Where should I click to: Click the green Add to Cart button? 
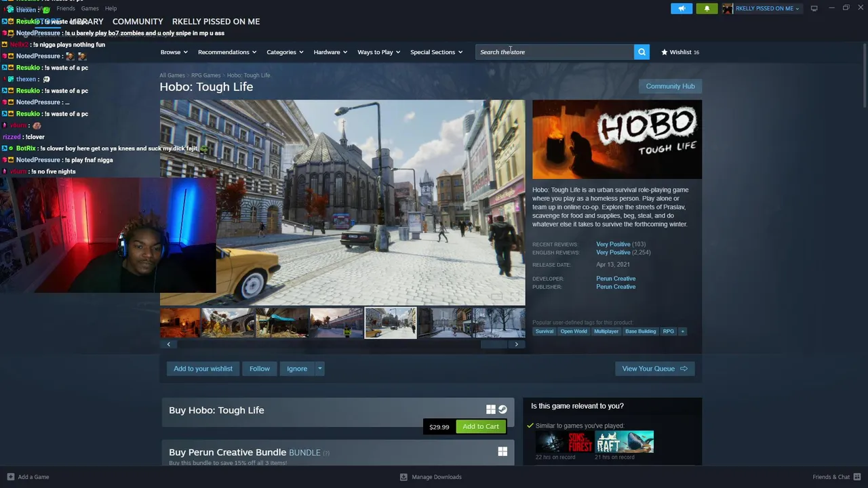481,426
